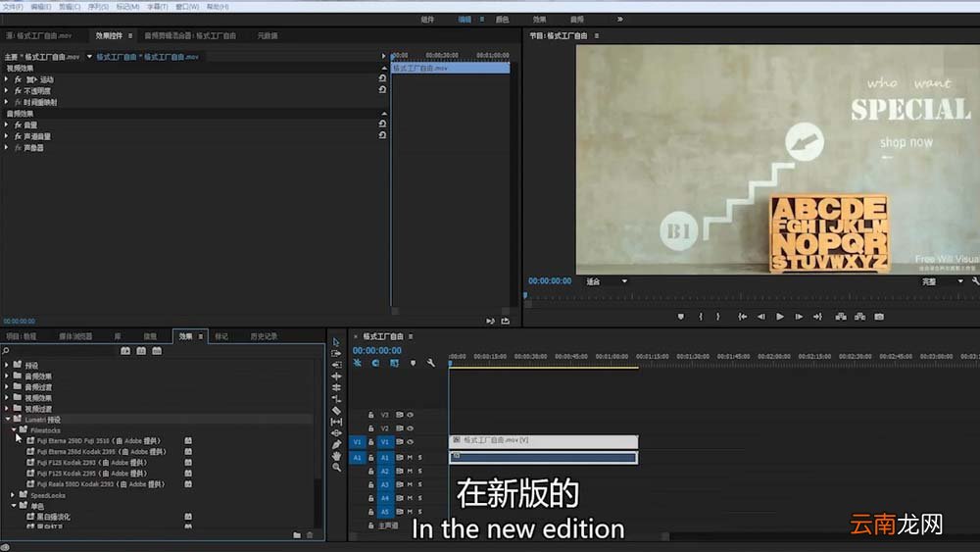Mute audio track A2
This screenshot has width=980, height=552.
[x=410, y=472]
